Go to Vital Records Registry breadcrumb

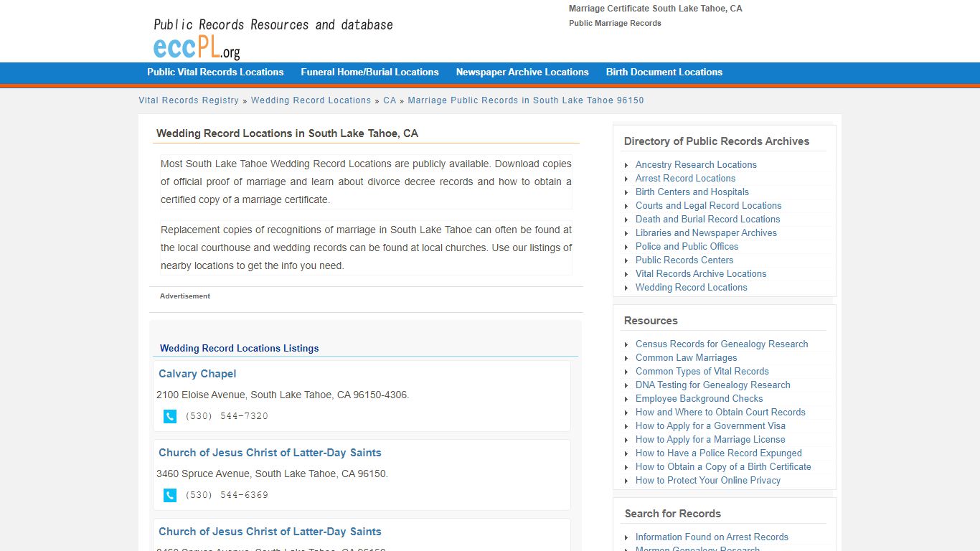[x=189, y=100]
